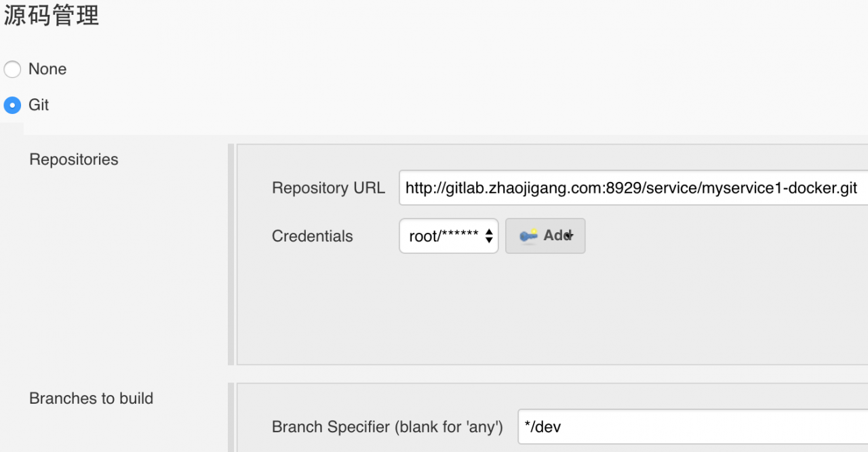
Task: Click the Branches to build label
Action: click(x=91, y=398)
